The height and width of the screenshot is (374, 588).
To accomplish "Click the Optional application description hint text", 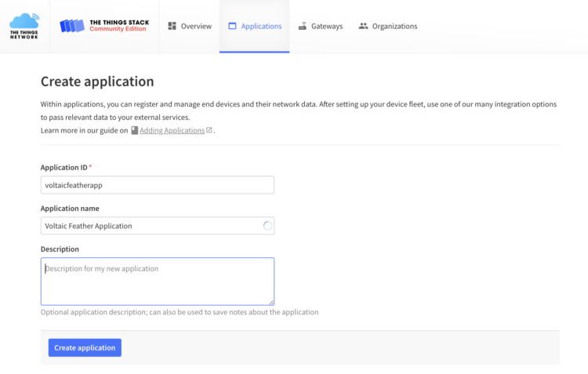I will (180, 312).
